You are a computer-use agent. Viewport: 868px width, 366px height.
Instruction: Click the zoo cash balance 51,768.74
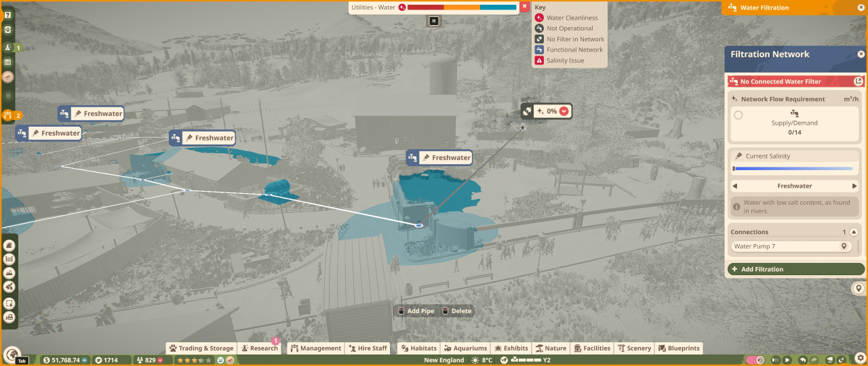65,360
